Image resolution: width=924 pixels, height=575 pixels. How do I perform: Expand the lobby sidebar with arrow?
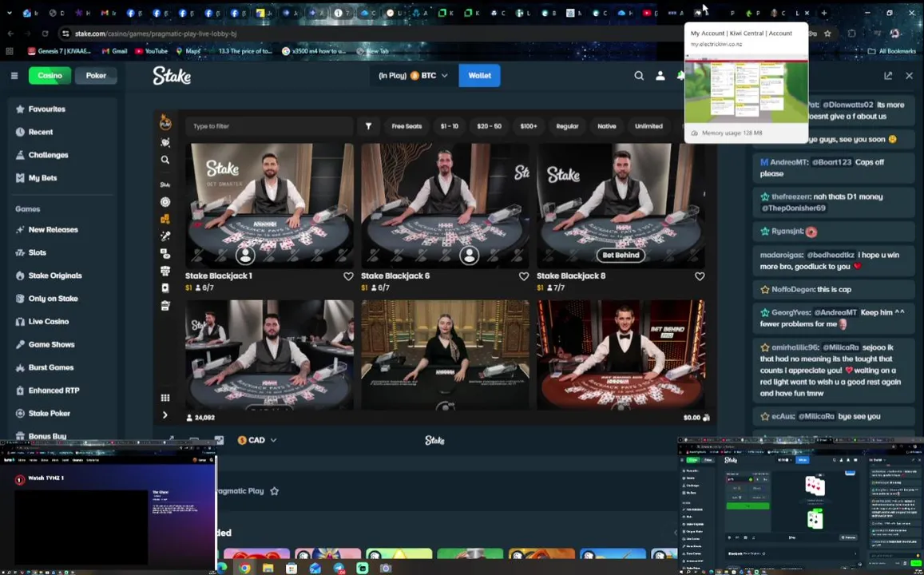pyautogui.click(x=165, y=415)
